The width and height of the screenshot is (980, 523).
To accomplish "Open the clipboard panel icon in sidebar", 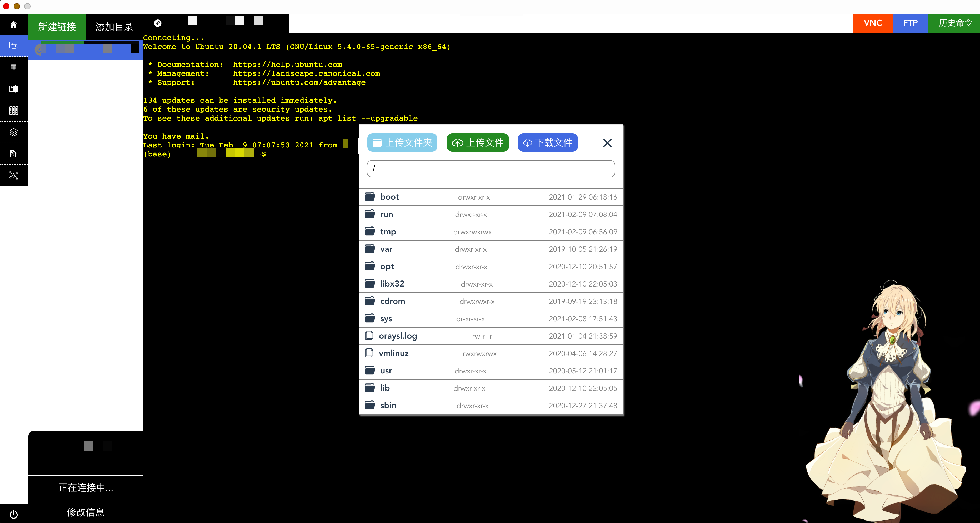I will (x=14, y=89).
